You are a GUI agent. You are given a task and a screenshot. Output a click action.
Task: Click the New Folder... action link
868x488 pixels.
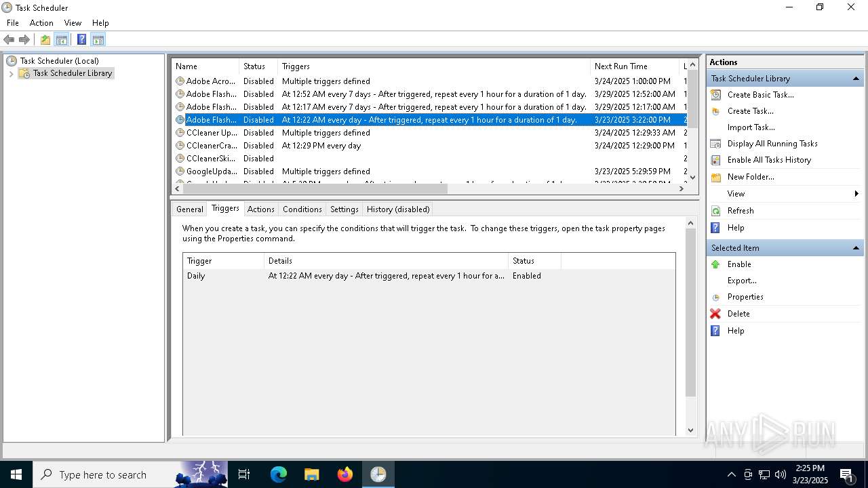pyautogui.click(x=751, y=177)
